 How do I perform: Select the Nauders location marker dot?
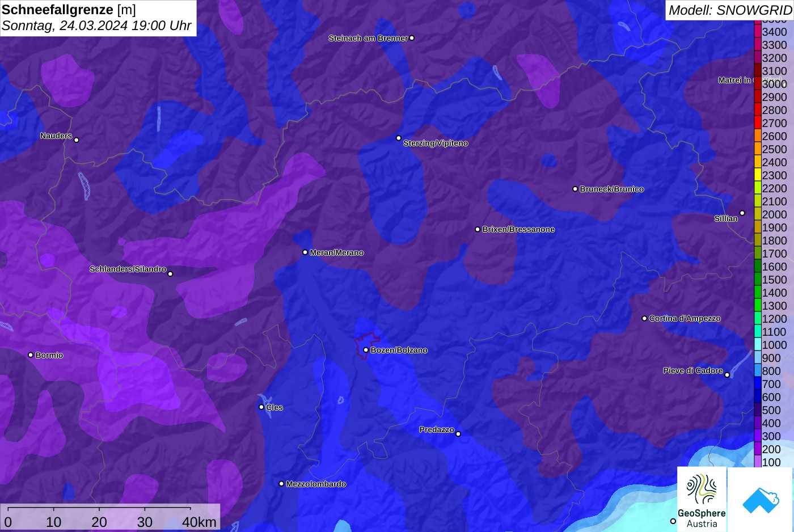[x=77, y=140]
